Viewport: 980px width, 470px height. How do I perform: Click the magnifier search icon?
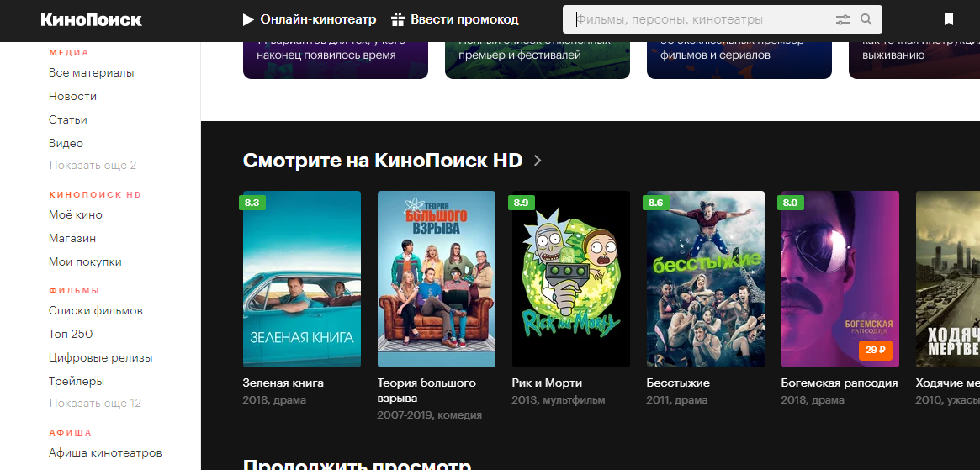point(866,20)
